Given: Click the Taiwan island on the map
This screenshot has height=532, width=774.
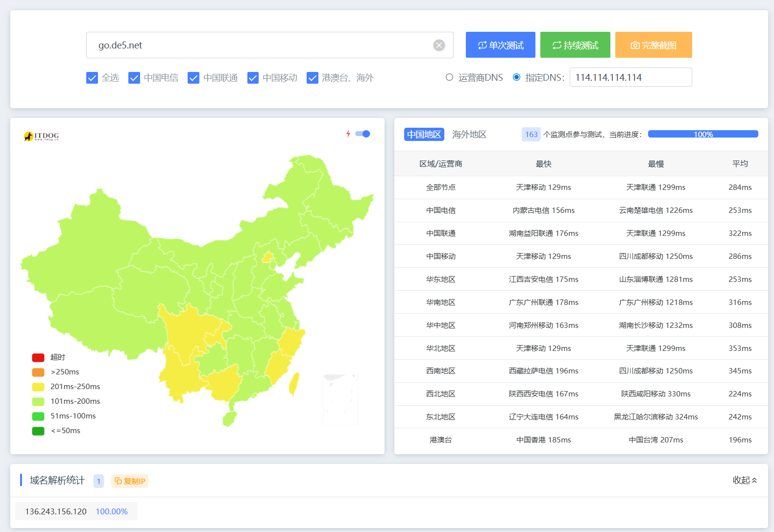Looking at the screenshot, I should [x=294, y=384].
